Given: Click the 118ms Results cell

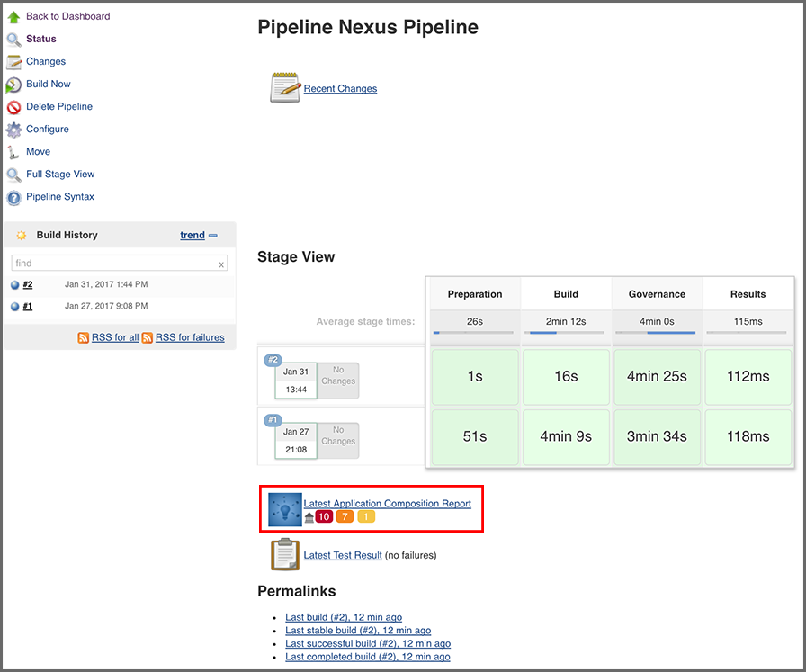Looking at the screenshot, I should (748, 437).
